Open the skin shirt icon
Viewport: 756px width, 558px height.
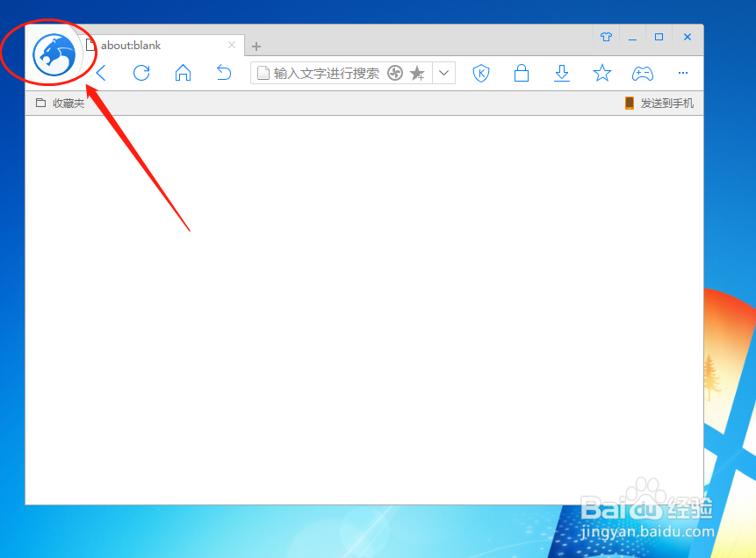click(x=606, y=37)
